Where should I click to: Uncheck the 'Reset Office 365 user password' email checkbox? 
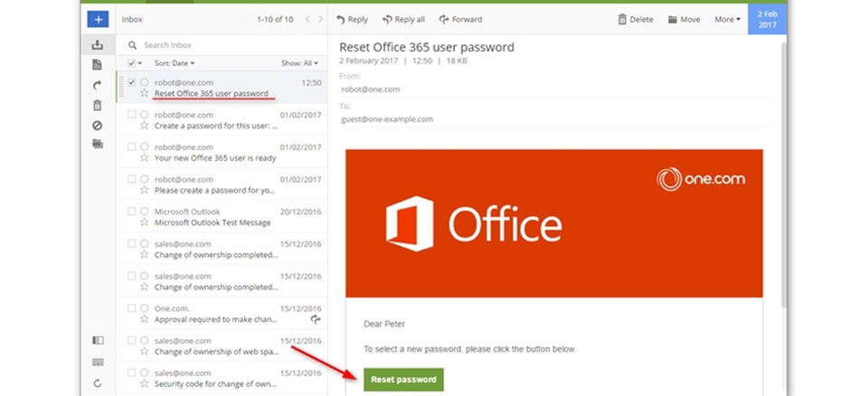point(132,82)
